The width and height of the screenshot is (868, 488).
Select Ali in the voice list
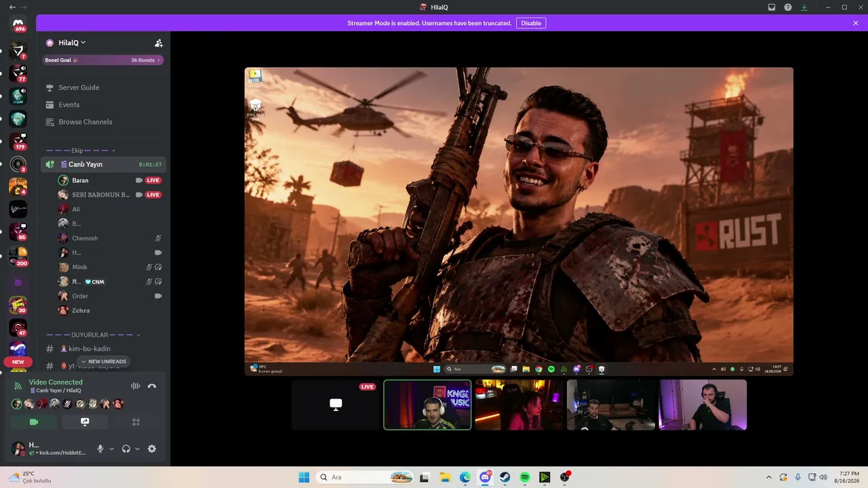point(111,209)
